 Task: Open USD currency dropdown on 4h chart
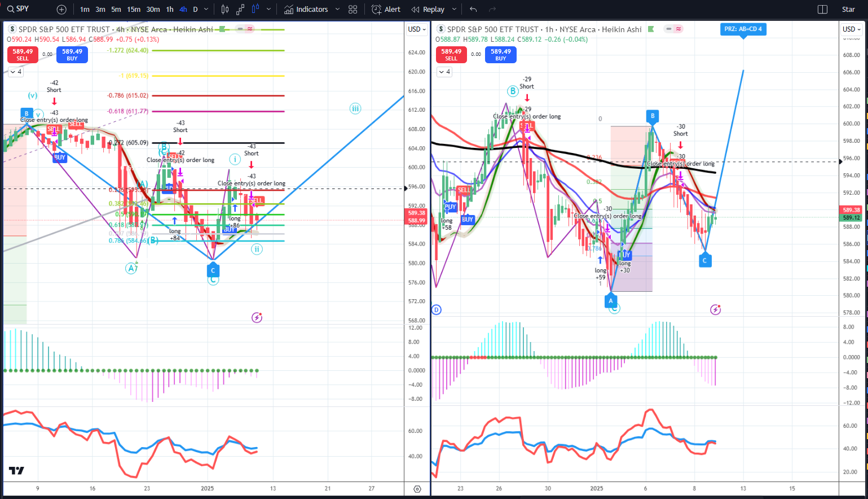coord(417,29)
